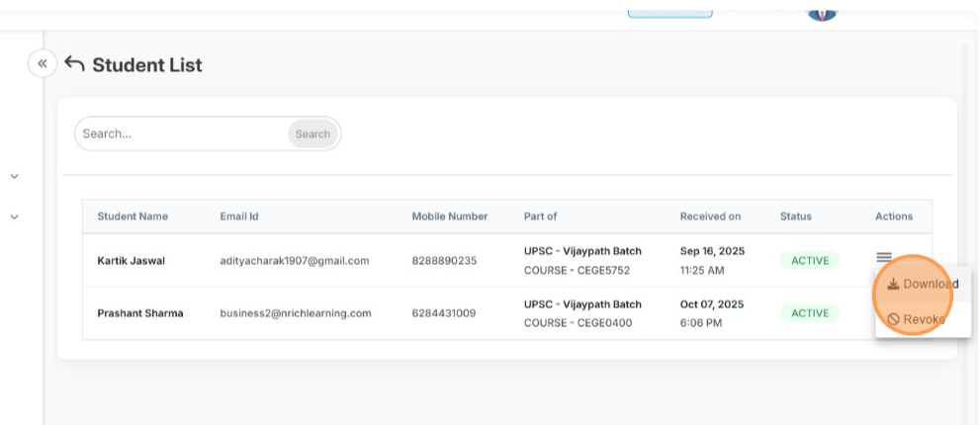This screenshot has width=980, height=425.
Task: Click ACTIVE status badge for Kartik Jaswal
Action: [809, 261]
